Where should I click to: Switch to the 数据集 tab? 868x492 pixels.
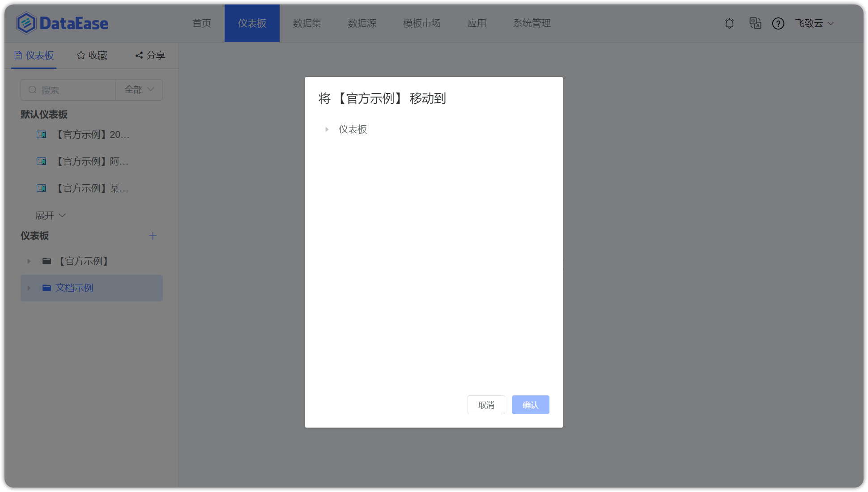[307, 23]
